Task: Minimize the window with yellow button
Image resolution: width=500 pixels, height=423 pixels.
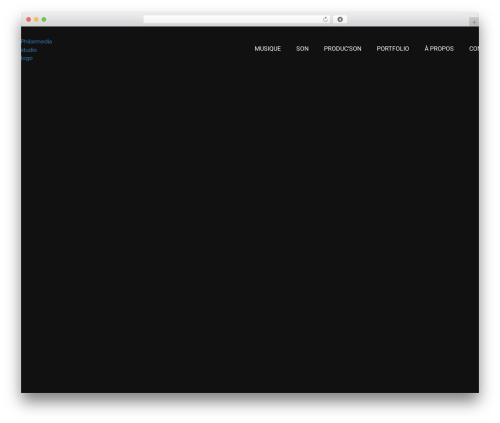Action: pos(36,19)
